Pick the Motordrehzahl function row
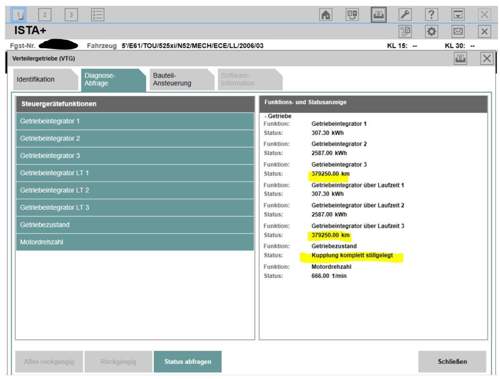The width and height of the screenshot is (500, 379). pos(135,242)
